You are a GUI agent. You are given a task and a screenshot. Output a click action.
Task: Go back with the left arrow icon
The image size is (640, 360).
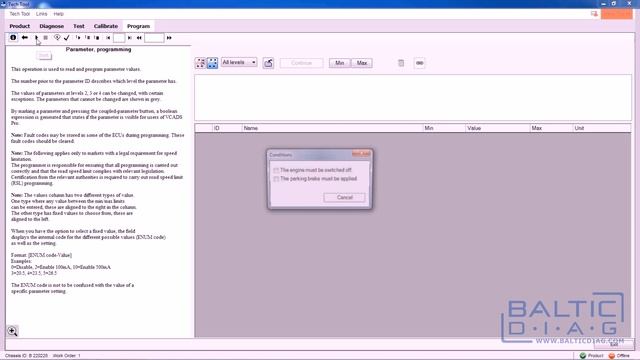[25, 38]
